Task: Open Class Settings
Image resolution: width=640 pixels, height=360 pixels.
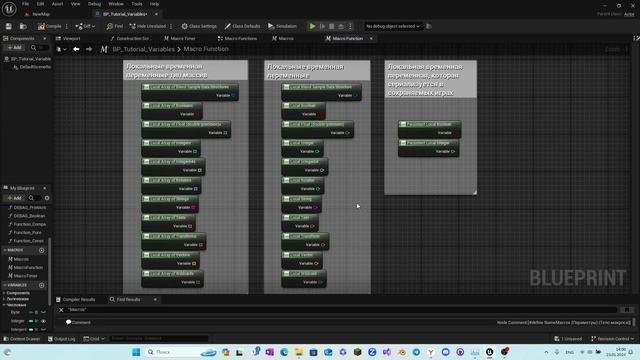Action: [x=199, y=26]
